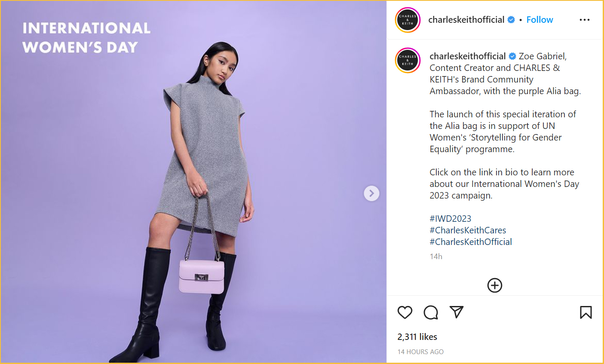Screen dimensions: 604x364
Task: Open the charleskeithofficial username in the header
Action: click(466, 20)
